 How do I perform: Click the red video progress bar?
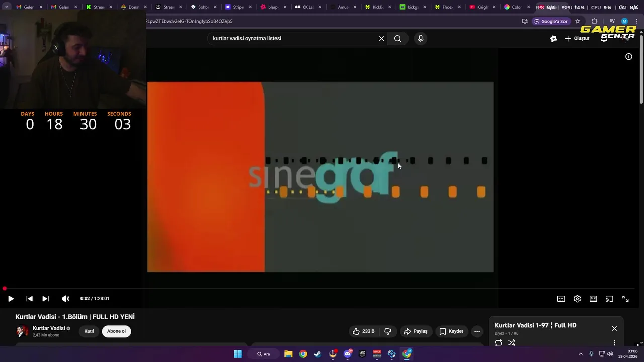click(x=320, y=289)
